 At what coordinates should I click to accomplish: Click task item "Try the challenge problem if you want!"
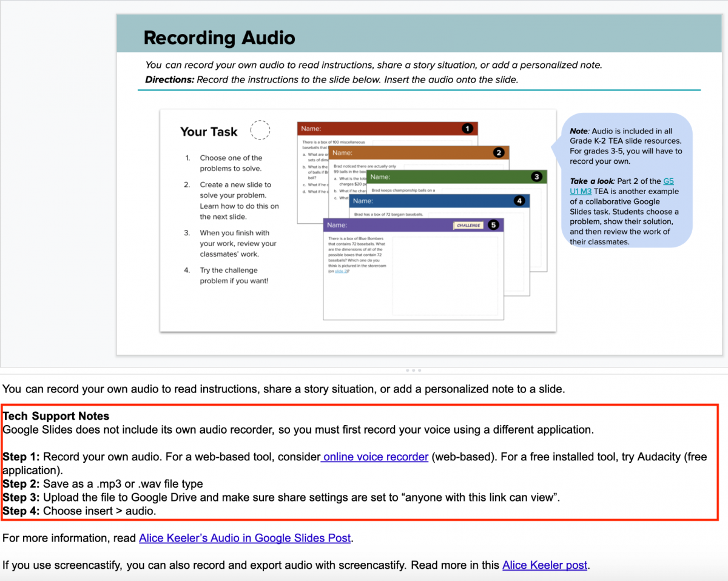tap(234, 275)
